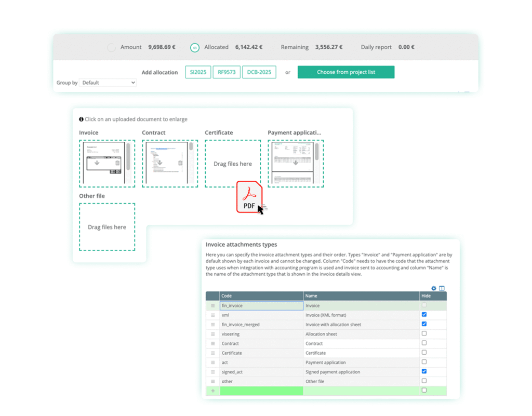The width and height of the screenshot is (532, 416).
Task: Open the Group by dropdown
Action: (108, 83)
